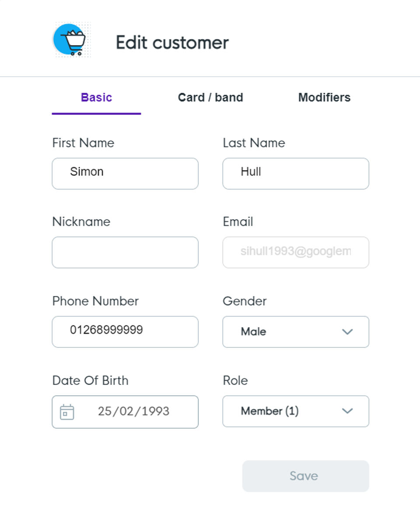
Task: Click the Email label text
Action: (238, 222)
